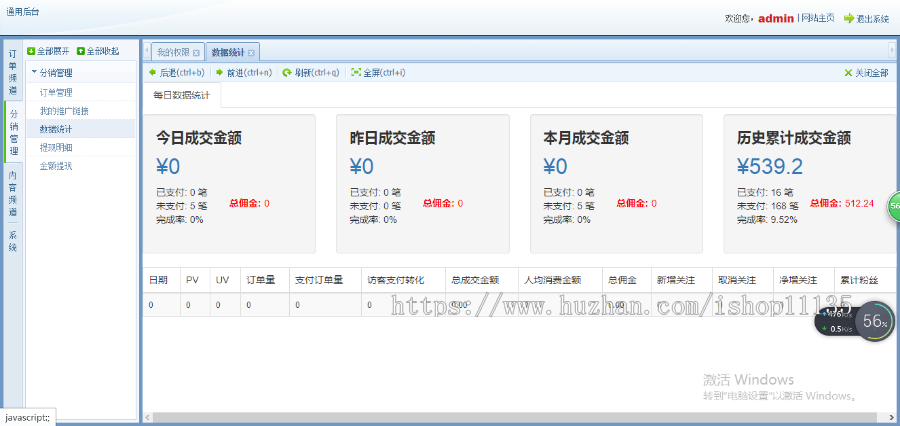The image size is (900, 426).
Task: Switch to the 订单频道 vertical tab
Action: [13, 71]
